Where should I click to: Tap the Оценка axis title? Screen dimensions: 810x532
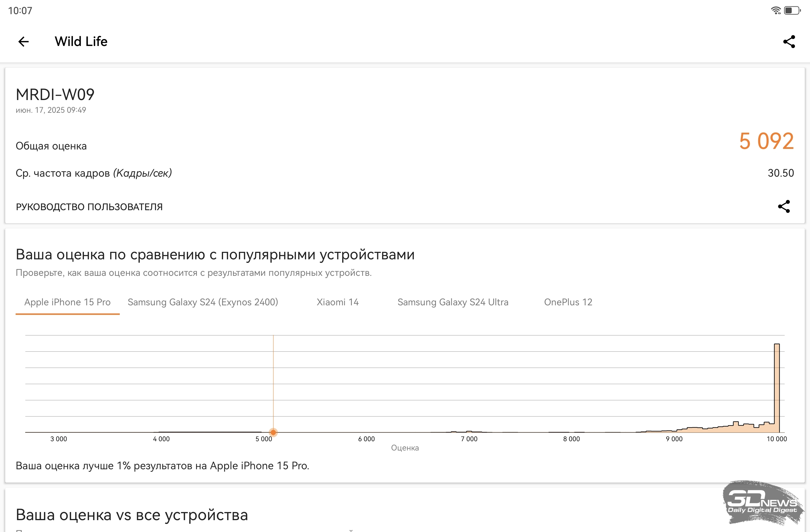pos(405,448)
